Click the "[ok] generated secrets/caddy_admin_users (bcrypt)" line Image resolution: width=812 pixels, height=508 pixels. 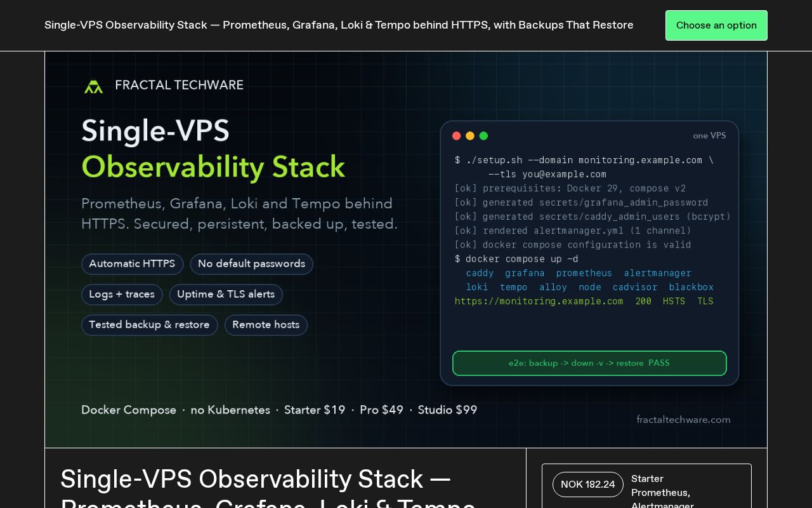point(593,217)
